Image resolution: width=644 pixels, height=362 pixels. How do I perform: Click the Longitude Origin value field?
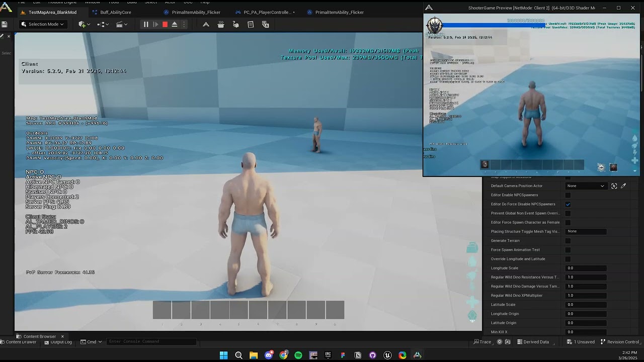click(586, 314)
